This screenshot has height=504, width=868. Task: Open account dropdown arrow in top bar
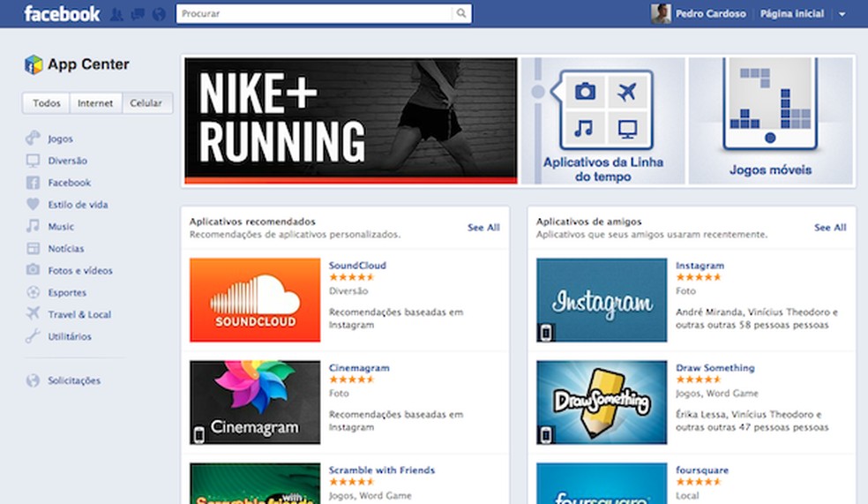point(842,14)
